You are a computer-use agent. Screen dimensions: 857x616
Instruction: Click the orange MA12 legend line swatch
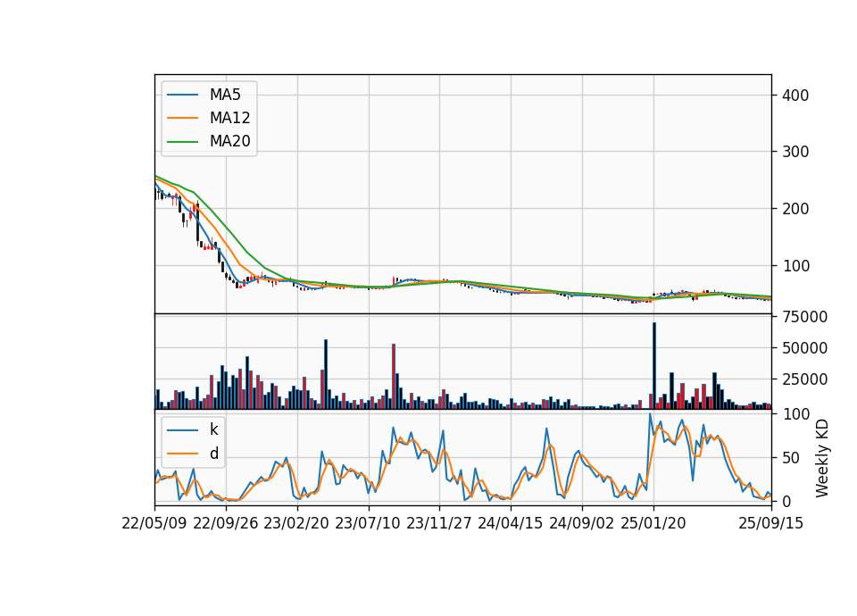coord(182,118)
